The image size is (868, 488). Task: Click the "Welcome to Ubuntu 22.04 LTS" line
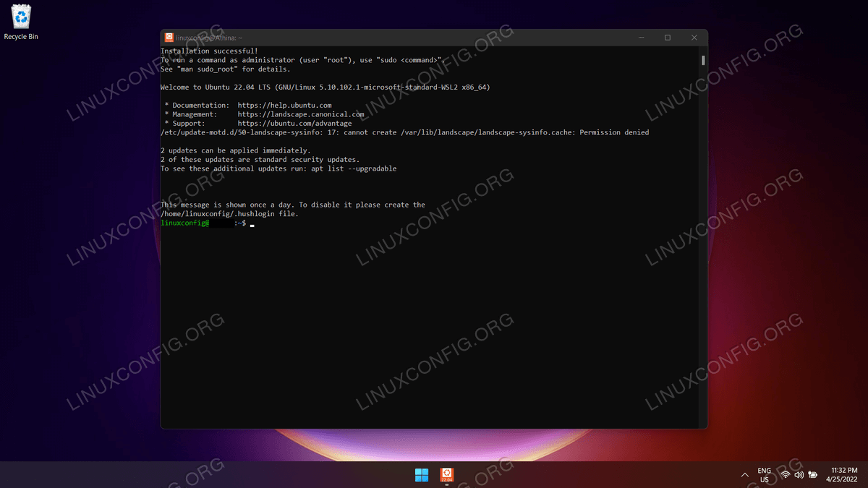pos(325,87)
